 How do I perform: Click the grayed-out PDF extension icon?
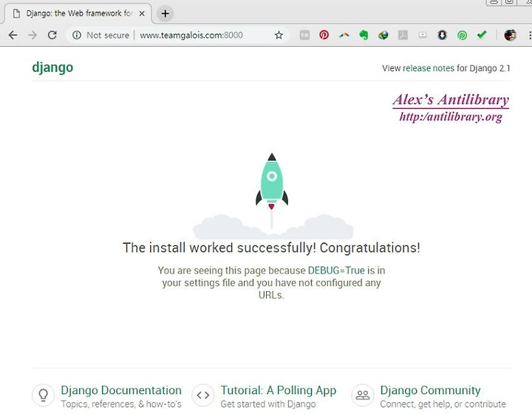click(403, 35)
